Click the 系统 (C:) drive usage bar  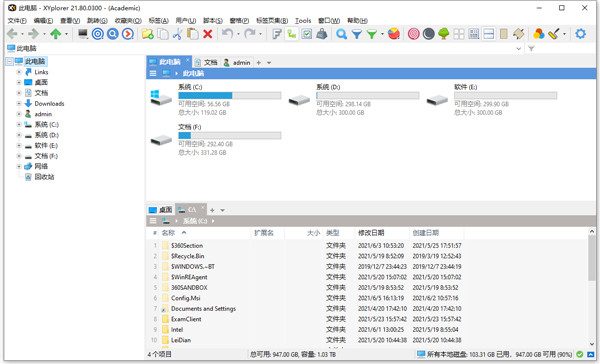pyautogui.click(x=230, y=95)
